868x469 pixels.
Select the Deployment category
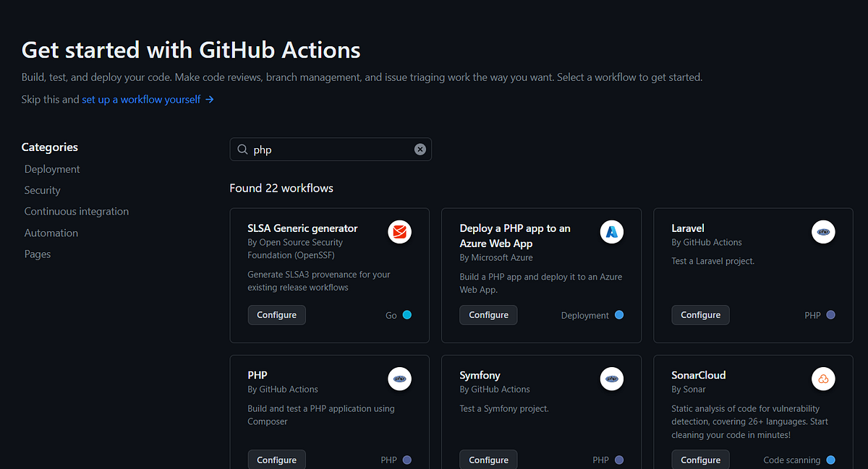click(51, 168)
